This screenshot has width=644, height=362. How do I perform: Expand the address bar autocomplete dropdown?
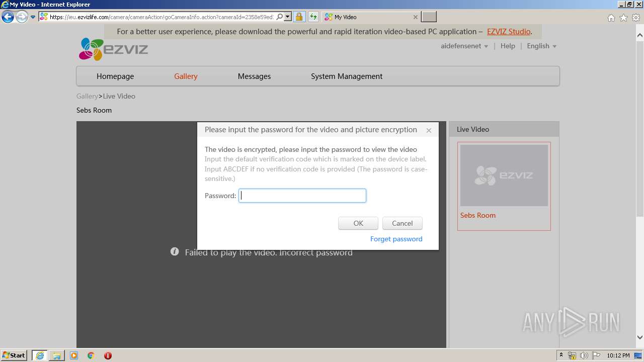(288, 17)
